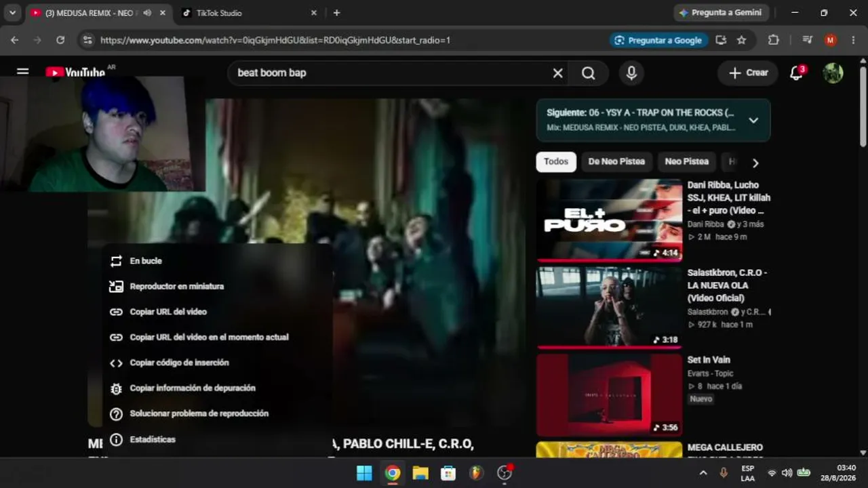Expand the search tabs dropdown arrow
Screen dimensions: 868x488
click(12, 13)
